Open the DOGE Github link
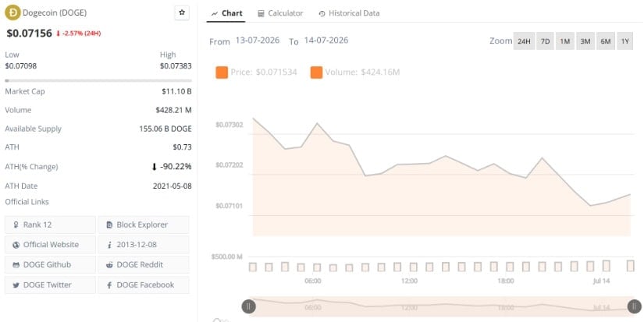This screenshot has height=322, width=644. [50, 264]
